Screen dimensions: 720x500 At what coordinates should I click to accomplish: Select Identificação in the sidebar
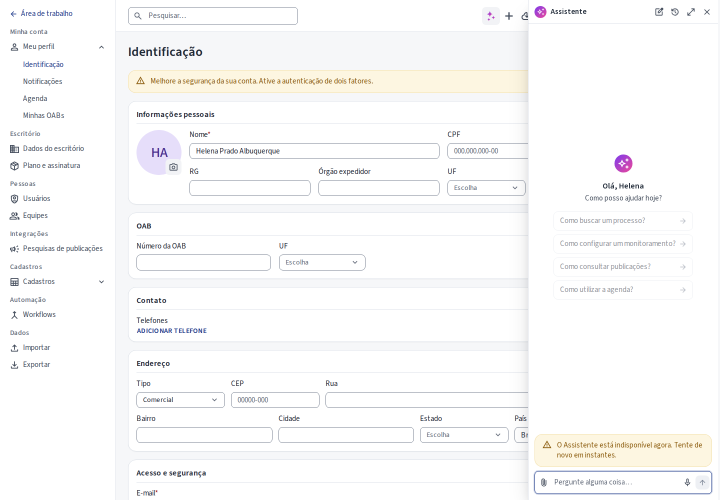coord(43,64)
